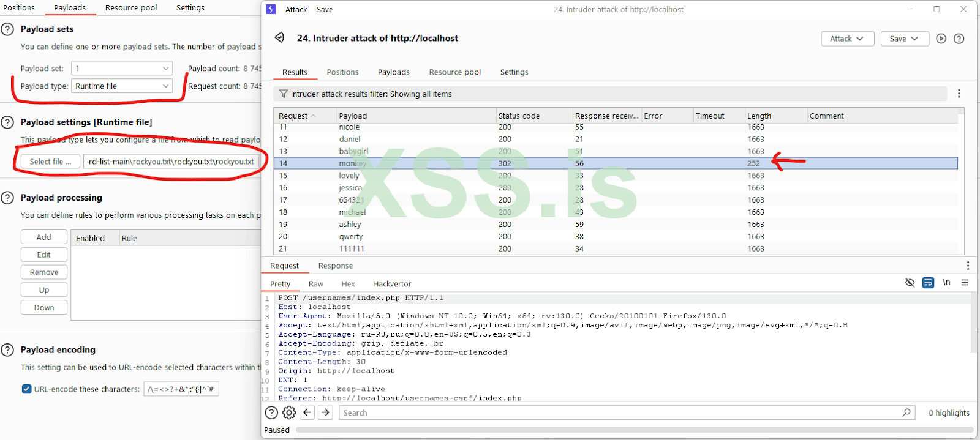Toggle the line wrap icon in editor
Image resolution: width=980 pixels, height=440 pixels.
928,283
